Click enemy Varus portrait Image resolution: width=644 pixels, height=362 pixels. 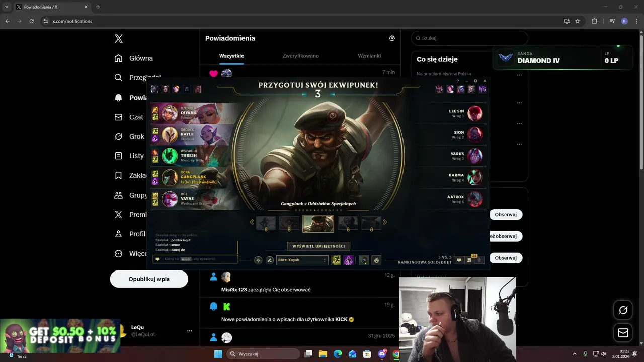click(x=475, y=156)
